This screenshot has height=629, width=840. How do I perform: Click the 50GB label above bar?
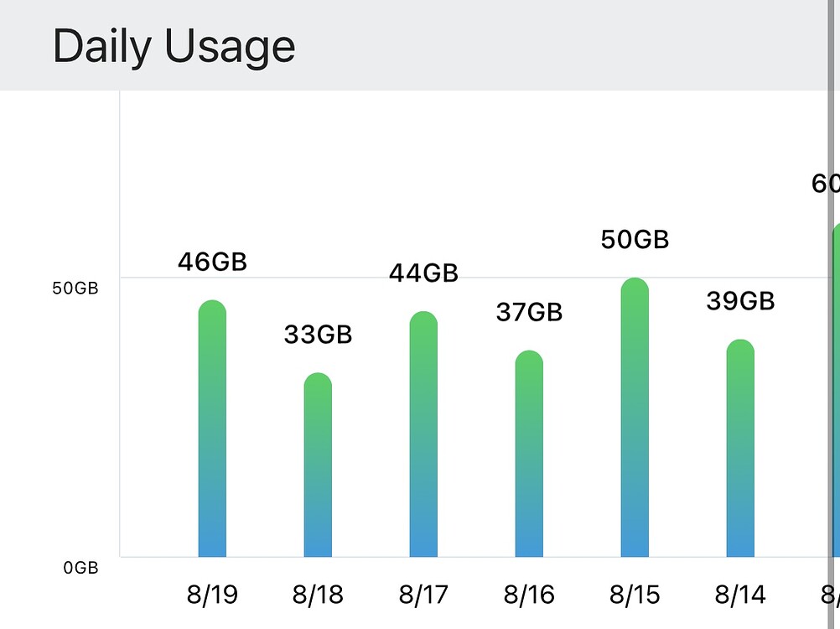(x=635, y=240)
